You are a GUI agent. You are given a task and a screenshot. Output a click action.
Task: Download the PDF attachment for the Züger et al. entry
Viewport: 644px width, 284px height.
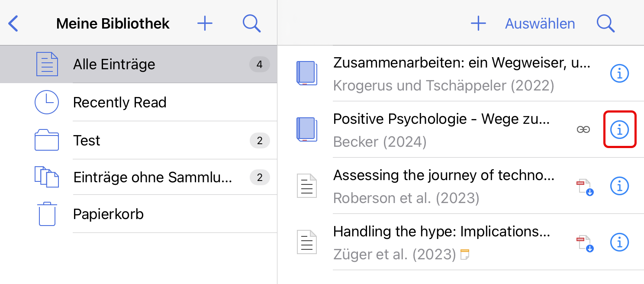(584, 243)
